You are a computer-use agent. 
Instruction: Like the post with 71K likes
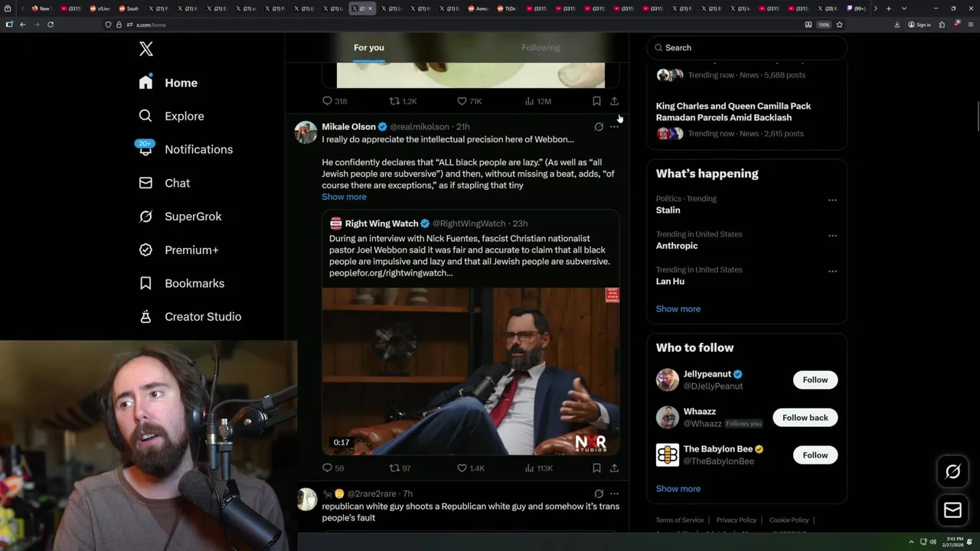pos(469,101)
